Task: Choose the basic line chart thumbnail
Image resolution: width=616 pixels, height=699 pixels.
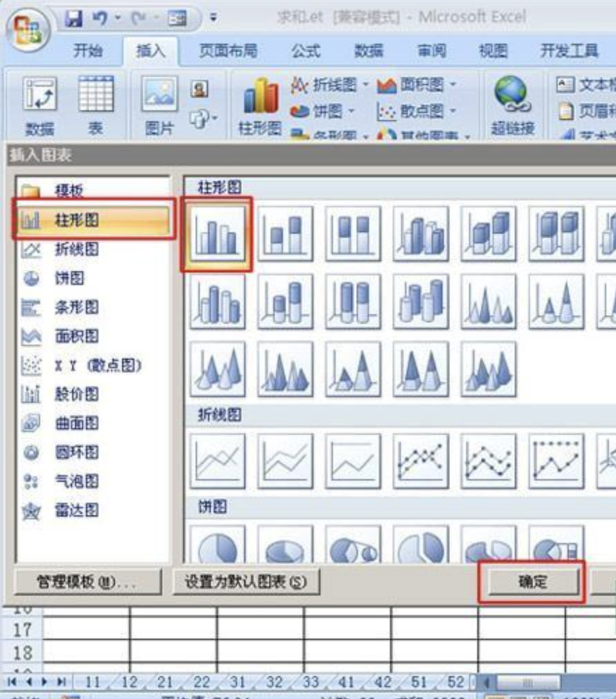Action: point(217,461)
